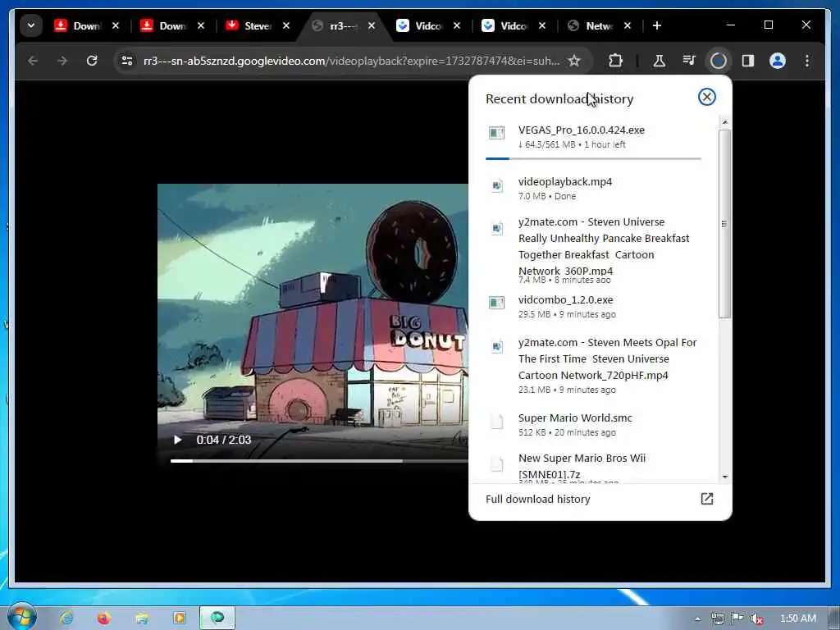Screen dimensions: 840x630
Task: View site information icon in address bar
Action: tap(127, 61)
